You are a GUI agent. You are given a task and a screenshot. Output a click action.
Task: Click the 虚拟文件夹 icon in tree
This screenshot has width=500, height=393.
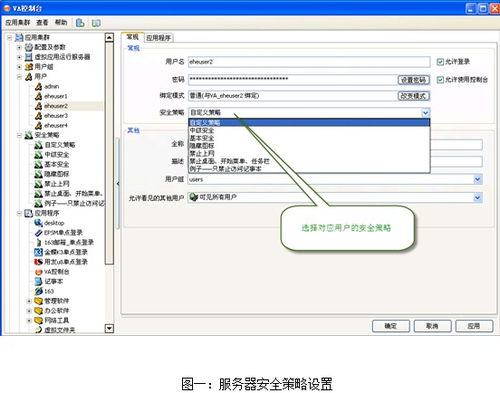point(39,330)
